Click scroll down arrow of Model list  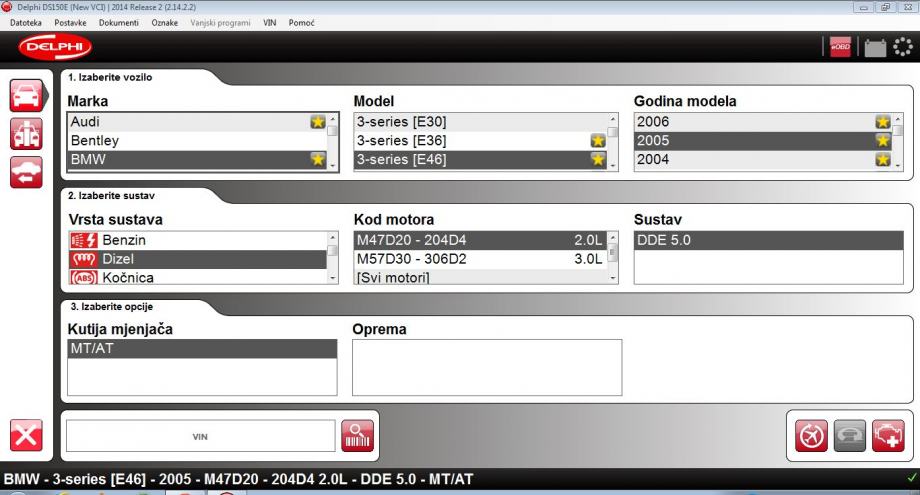(x=613, y=165)
